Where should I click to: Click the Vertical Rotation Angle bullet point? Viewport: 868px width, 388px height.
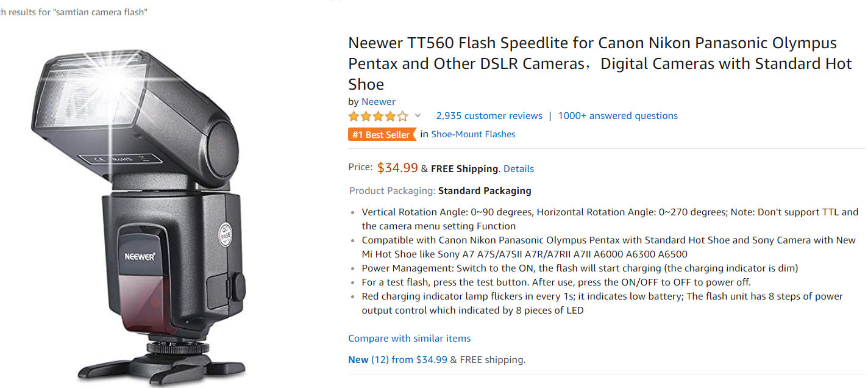(610, 219)
